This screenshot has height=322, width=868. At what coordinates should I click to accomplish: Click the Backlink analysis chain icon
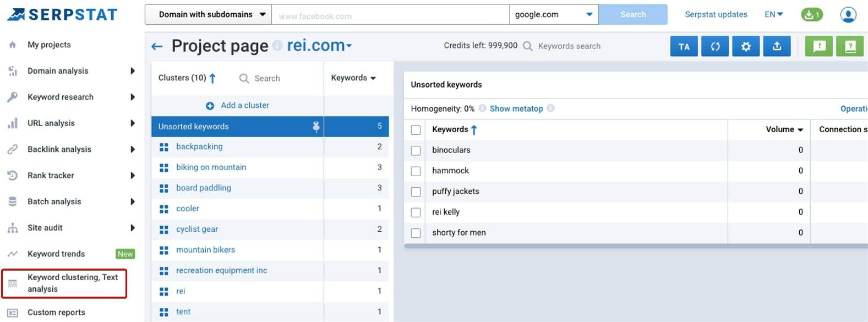[x=13, y=149]
